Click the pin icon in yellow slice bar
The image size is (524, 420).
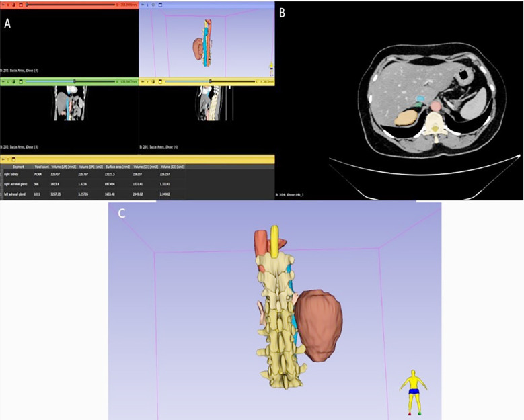143,81
